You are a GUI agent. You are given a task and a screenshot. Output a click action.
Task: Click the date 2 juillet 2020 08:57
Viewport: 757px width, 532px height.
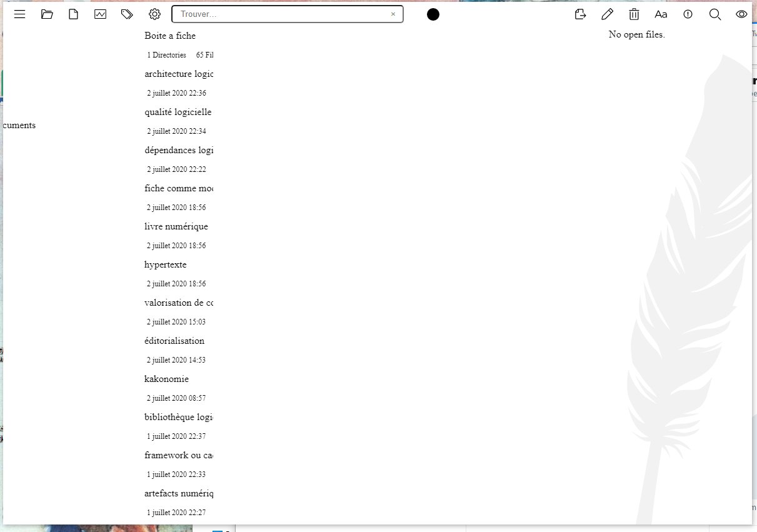point(176,398)
